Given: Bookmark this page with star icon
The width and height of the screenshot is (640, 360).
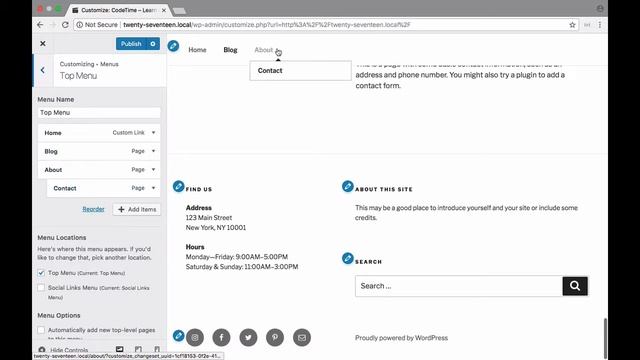Looking at the screenshot, I should 572,25.
